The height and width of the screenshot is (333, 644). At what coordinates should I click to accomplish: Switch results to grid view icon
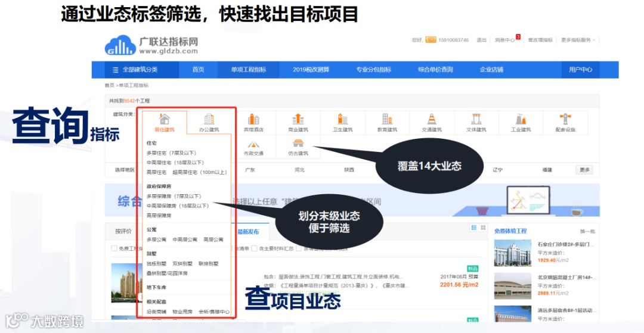[483, 228]
